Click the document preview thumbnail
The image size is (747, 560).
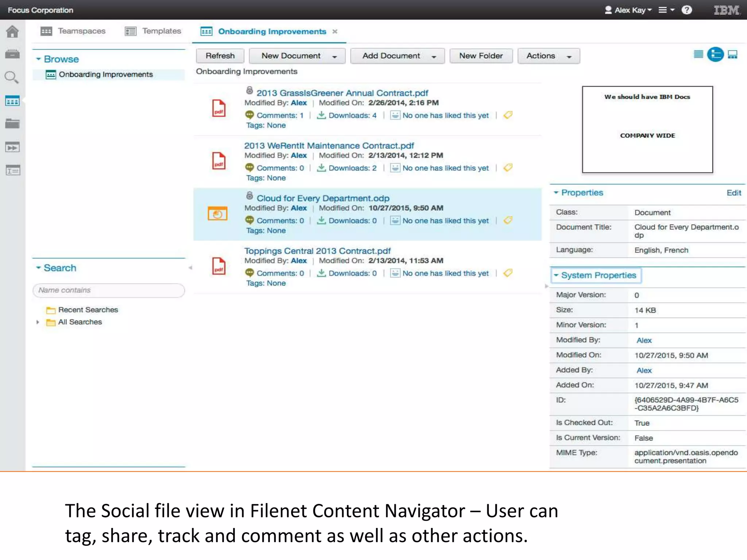(647, 129)
